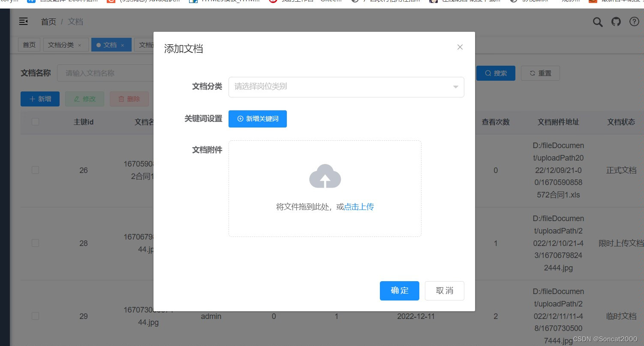The image size is (644, 346).
Task: Close the 添加文档 dialog with the X
Action: click(460, 47)
